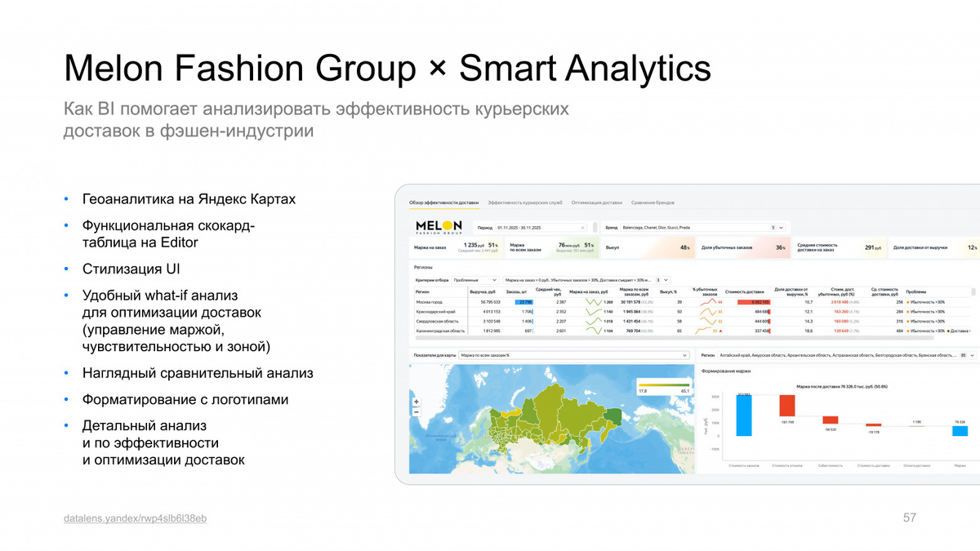Click the Маржа по всем заказам KPI card
This screenshot has height=551, width=980.
pyautogui.click(x=551, y=246)
